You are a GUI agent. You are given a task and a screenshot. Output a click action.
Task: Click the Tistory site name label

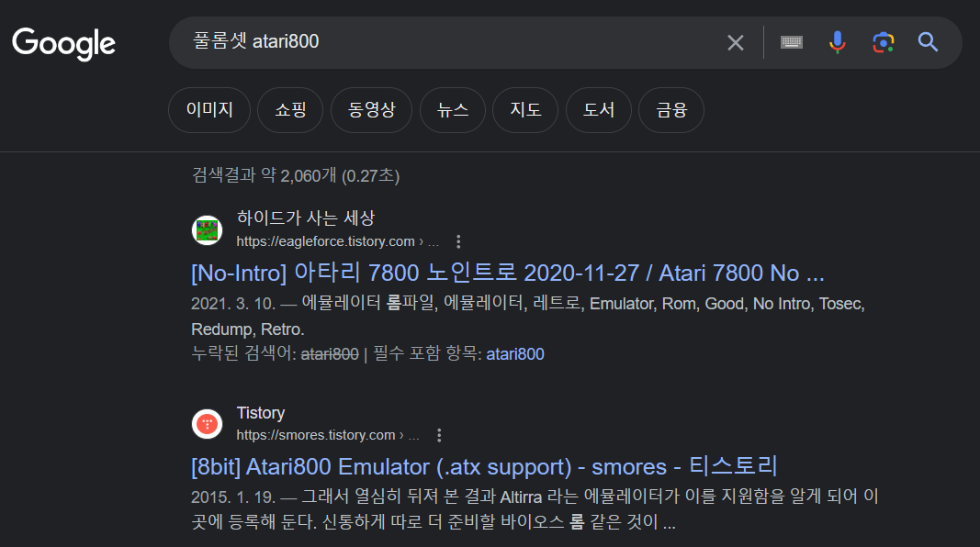pyautogui.click(x=261, y=413)
